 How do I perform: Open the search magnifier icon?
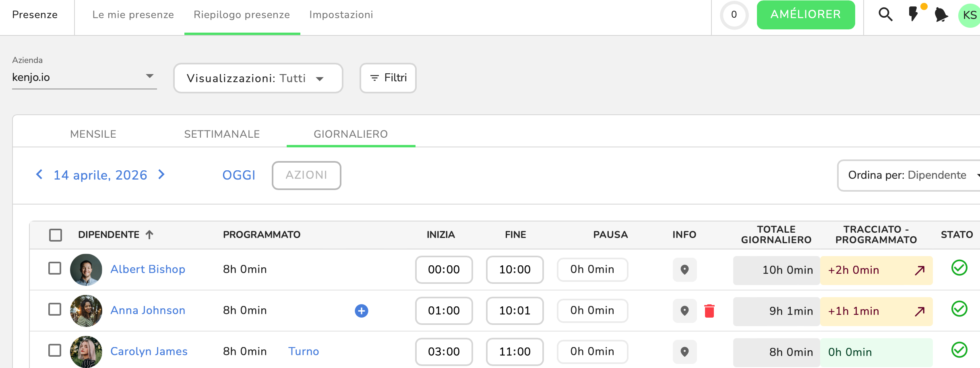click(x=885, y=14)
